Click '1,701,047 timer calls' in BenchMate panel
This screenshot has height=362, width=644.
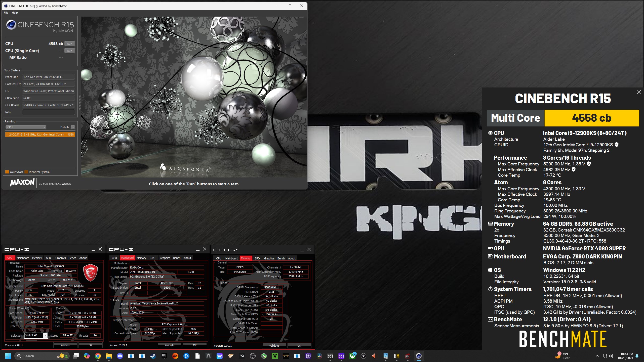tap(568, 289)
